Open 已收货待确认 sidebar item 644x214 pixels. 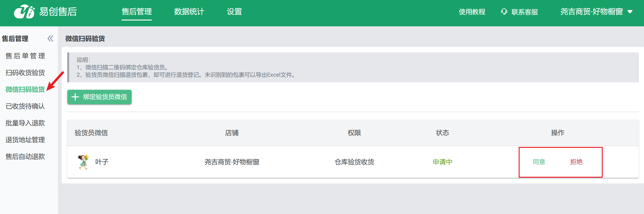[x=25, y=106]
